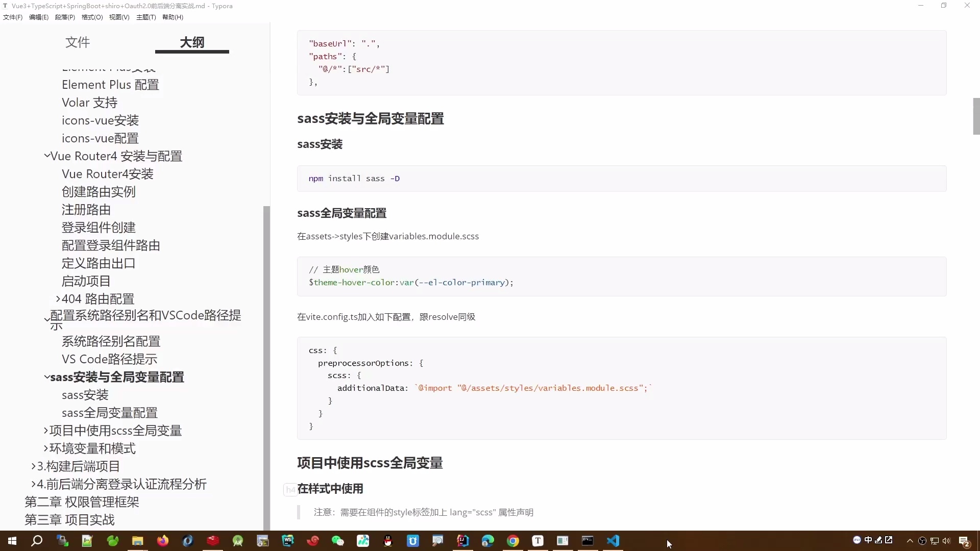The height and width of the screenshot is (551, 980).
Task: Open Redis client from the taskbar
Action: [x=213, y=541]
